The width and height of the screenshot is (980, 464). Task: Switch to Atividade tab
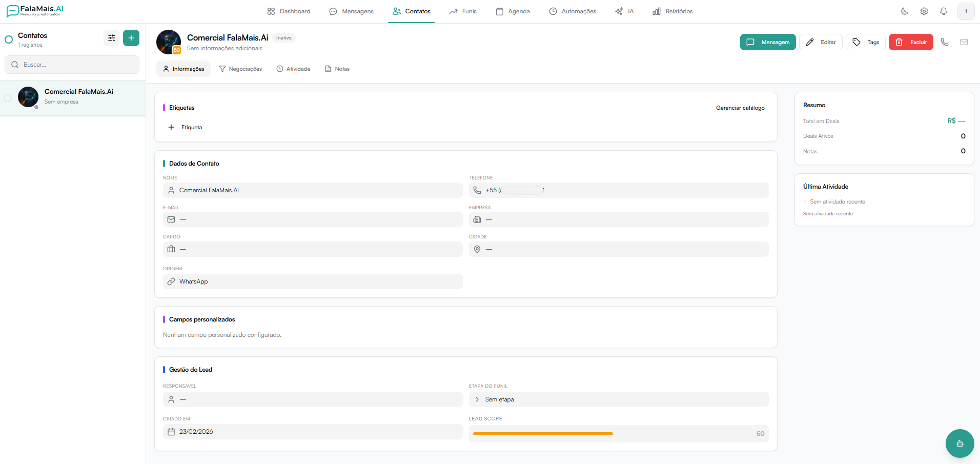[293, 69]
